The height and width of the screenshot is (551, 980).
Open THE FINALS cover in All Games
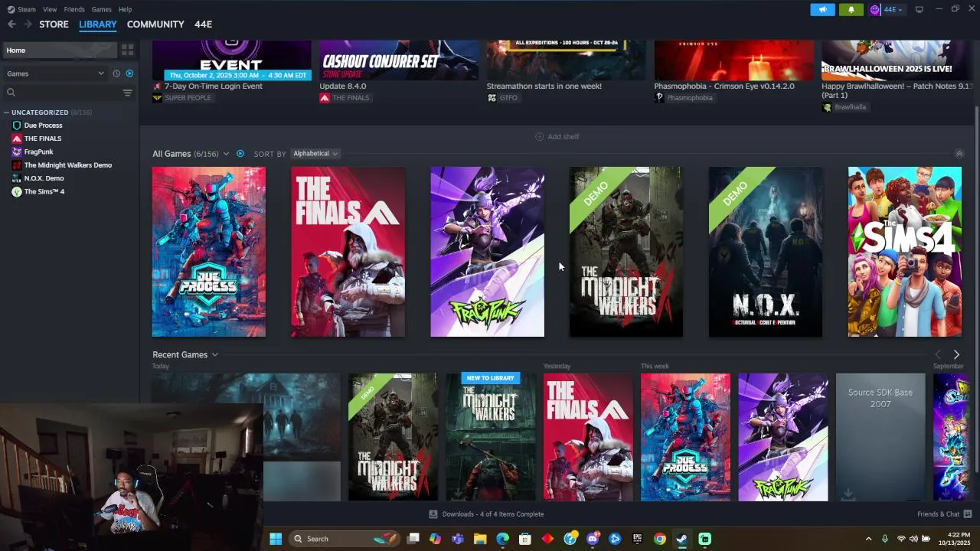pyautogui.click(x=348, y=252)
